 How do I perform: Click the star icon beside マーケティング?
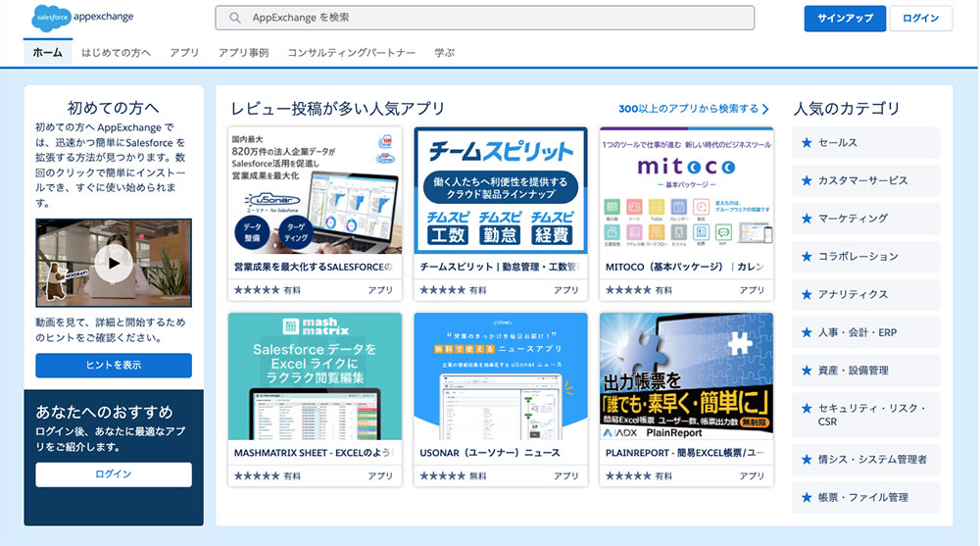tap(807, 219)
